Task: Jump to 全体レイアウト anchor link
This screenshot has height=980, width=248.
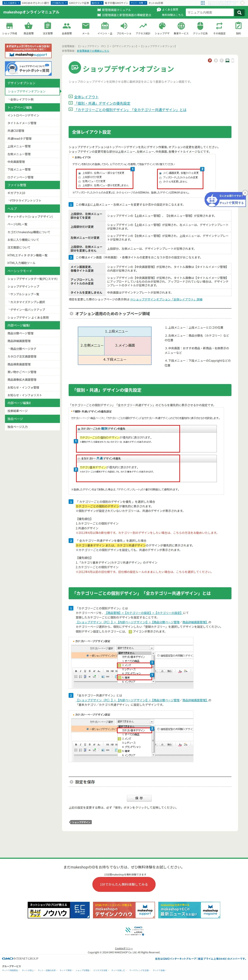Action: click(x=86, y=97)
